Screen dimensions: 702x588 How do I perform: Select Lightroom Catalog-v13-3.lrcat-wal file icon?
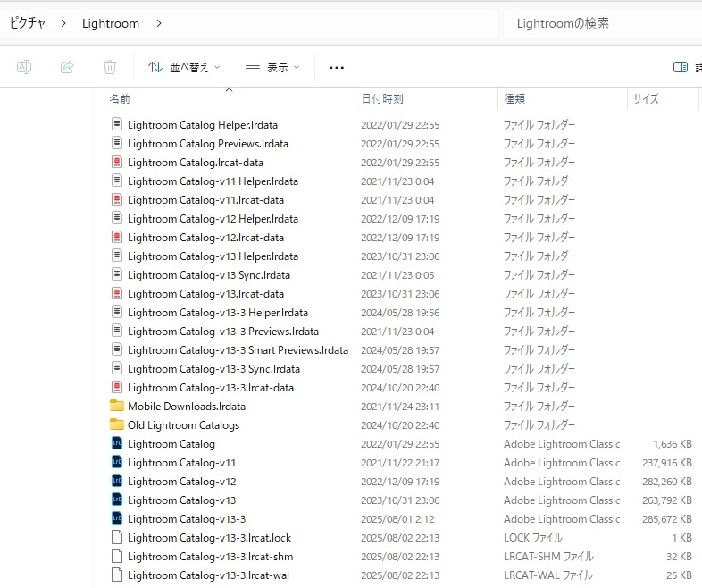click(x=116, y=575)
